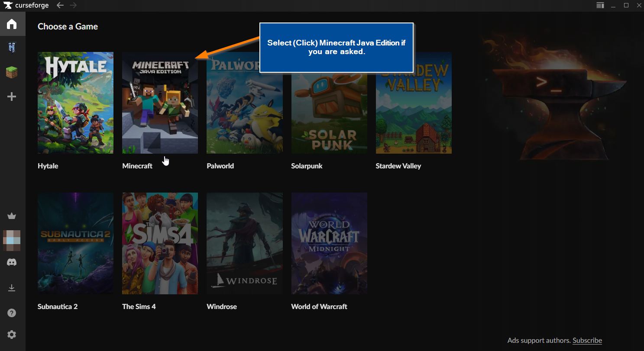Click the Stardew Valley title text
The width and height of the screenshot is (644, 351).
(x=398, y=166)
